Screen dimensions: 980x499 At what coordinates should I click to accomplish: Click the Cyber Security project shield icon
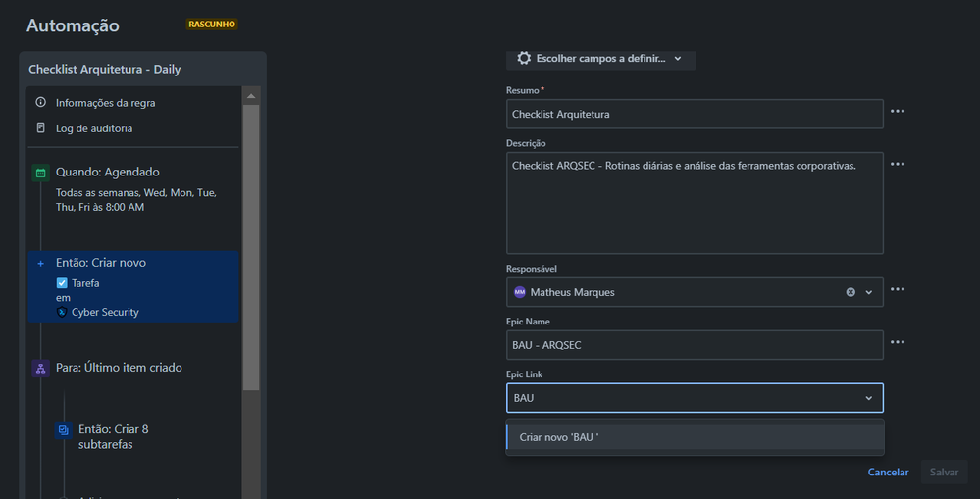(62, 312)
